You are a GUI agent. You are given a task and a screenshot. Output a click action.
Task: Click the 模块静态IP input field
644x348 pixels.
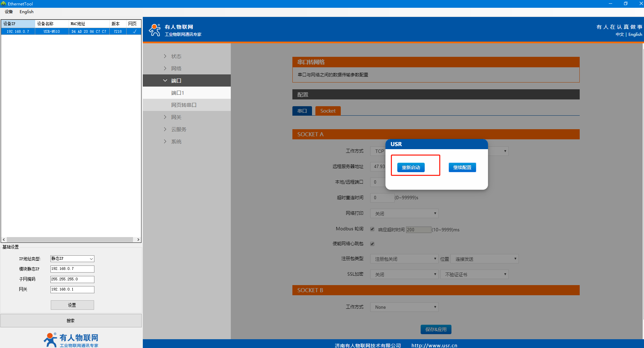pyautogui.click(x=72, y=269)
